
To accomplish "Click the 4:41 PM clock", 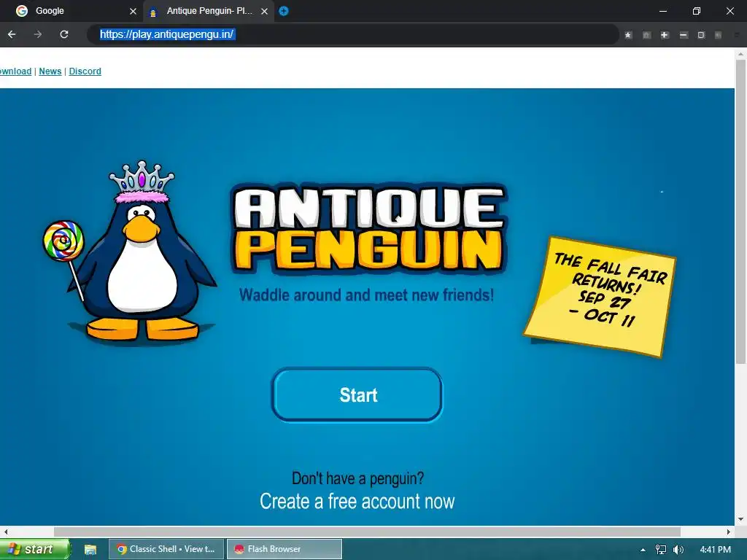I will pyautogui.click(x=716, y=550).
